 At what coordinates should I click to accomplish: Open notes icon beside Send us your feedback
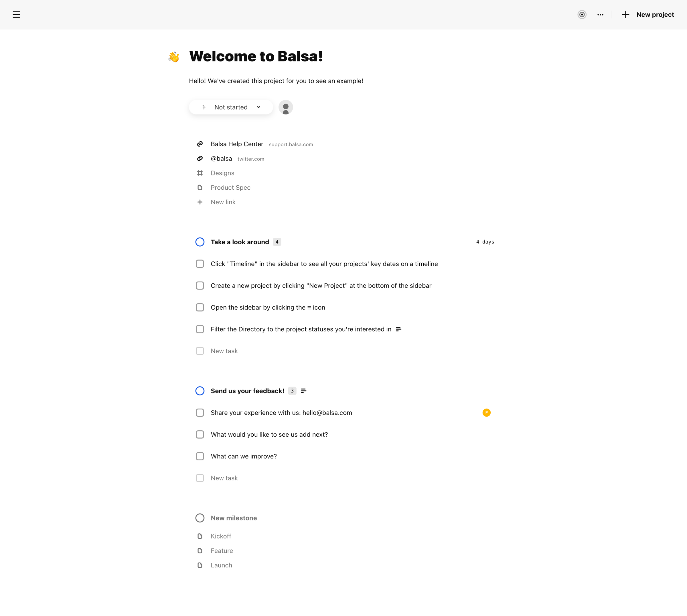point(303,391)
